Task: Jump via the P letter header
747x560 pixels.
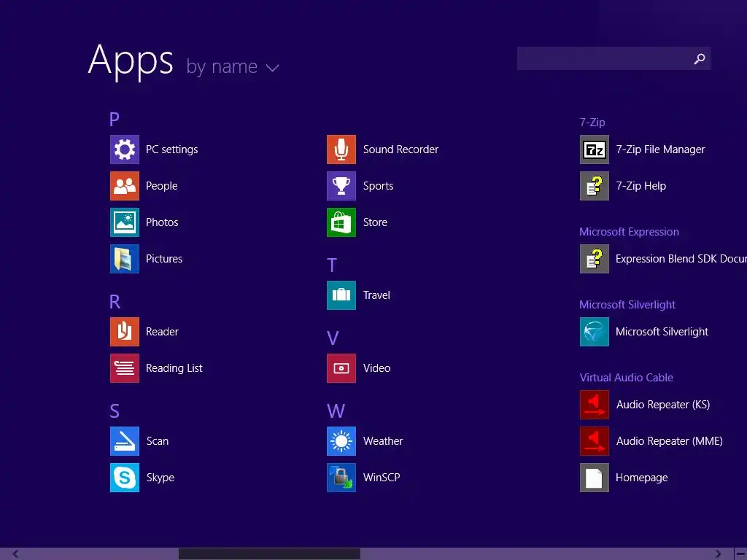Action: coord(115,119)
